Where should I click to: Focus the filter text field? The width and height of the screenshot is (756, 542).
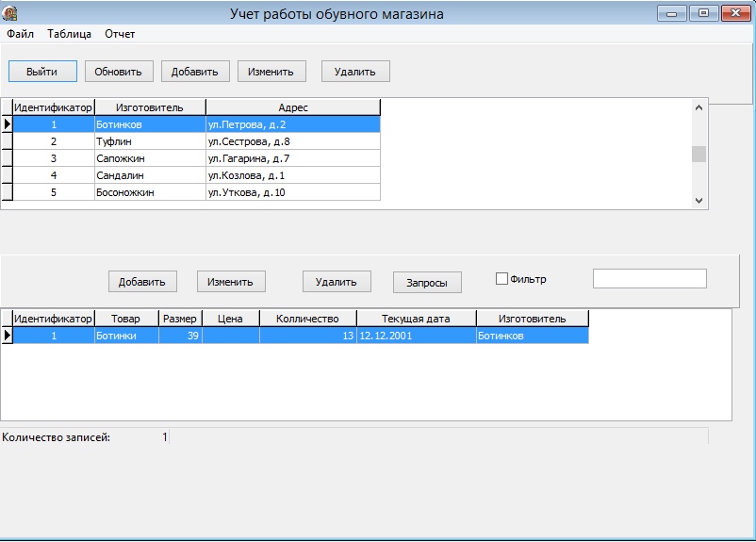click(649, 279)
